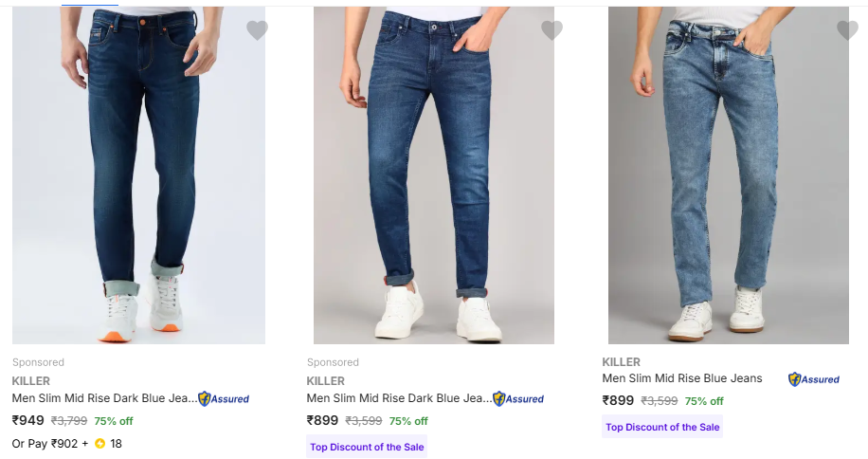
Task: Toggle wishlist heart on ₹899 dark blue jeans
Action: pyautogui.click(x=552, y=30)
